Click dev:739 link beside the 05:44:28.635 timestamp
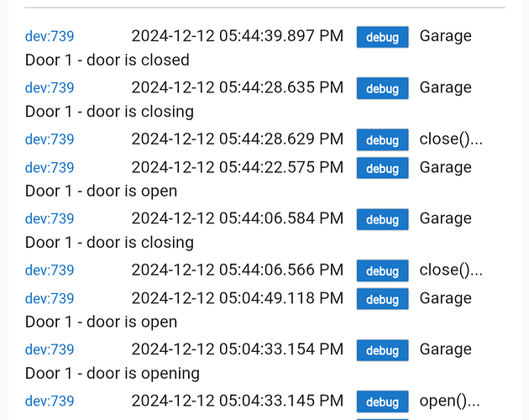The height and width of the screenshot is (420, 529). point(50,88)
